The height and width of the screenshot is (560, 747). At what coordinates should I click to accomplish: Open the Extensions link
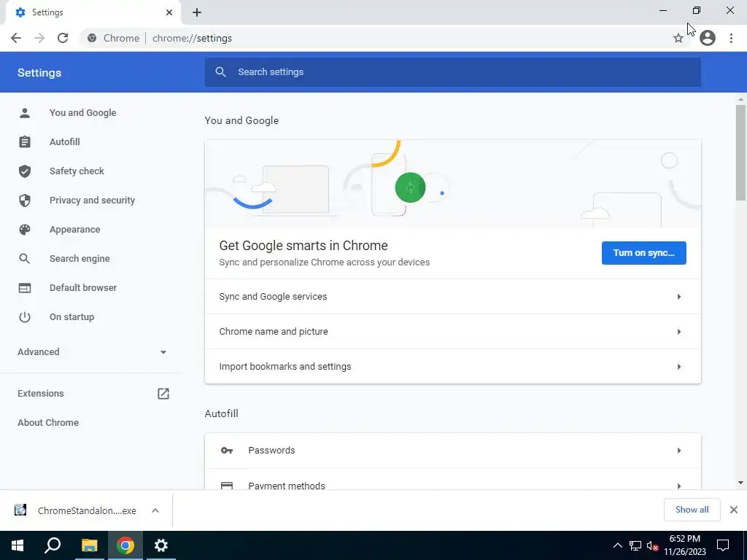[x=41, y=394]
